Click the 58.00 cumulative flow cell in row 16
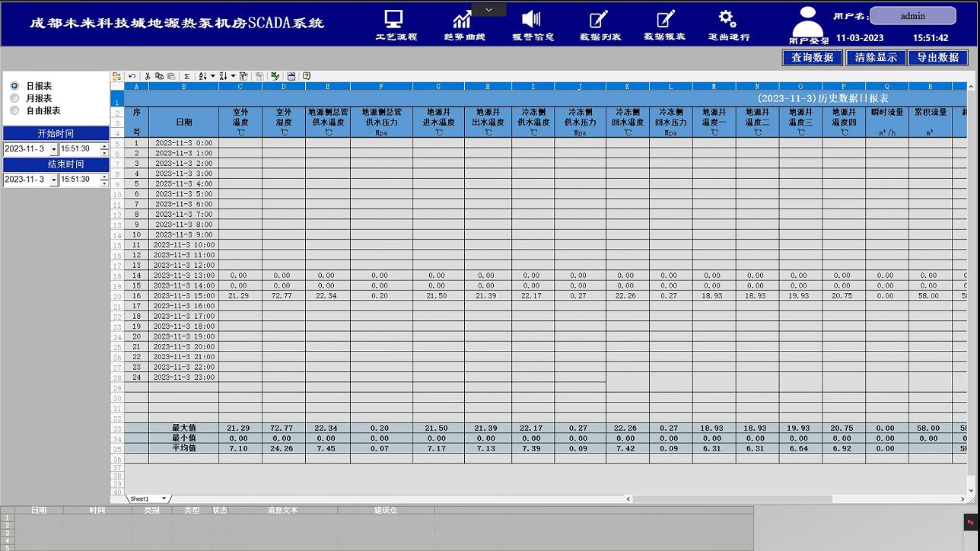The image size is (980, 551). tap(929, 295)
